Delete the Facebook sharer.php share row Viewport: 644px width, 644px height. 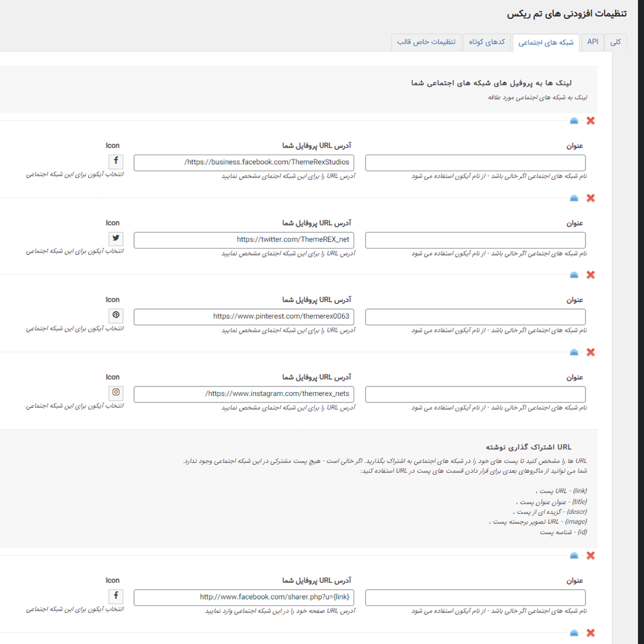click(x=590, y=556)
